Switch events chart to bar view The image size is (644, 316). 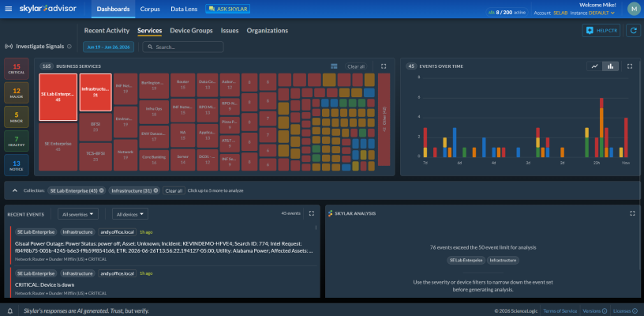611,66
